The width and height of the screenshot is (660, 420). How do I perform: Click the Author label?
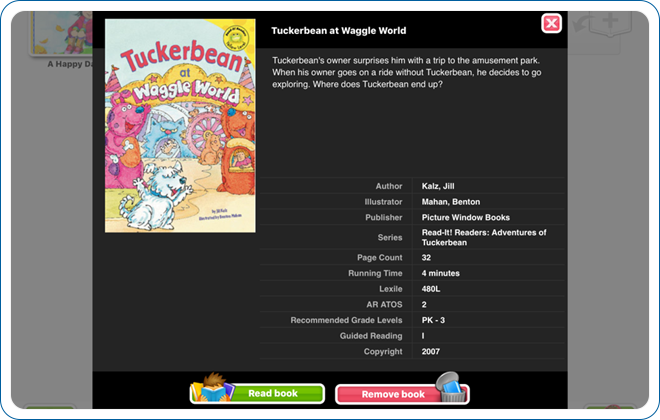(389, 186)
